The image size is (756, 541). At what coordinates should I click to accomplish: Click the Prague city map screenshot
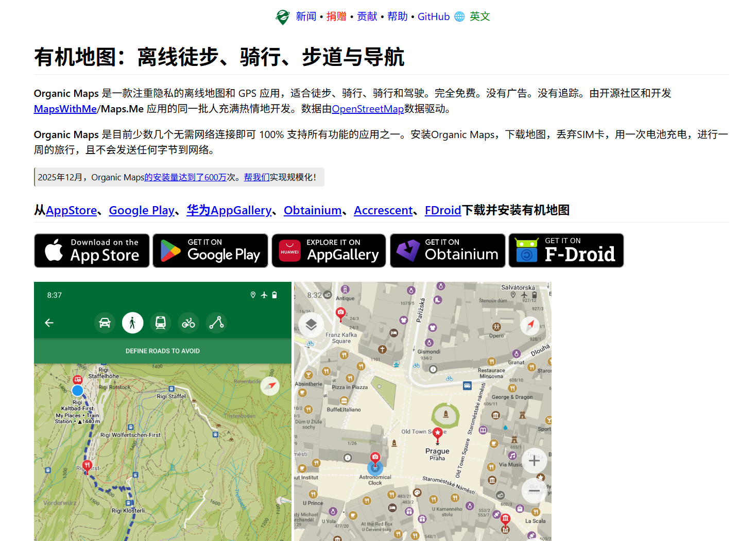pyautogui.click(x=423, y=411)
